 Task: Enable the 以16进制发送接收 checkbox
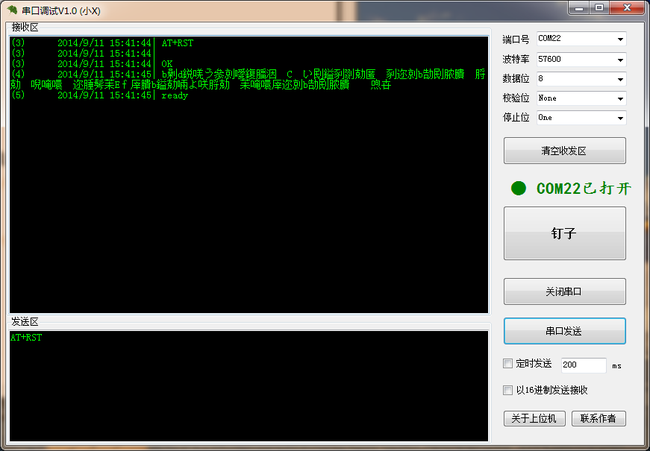coord(508,390)
